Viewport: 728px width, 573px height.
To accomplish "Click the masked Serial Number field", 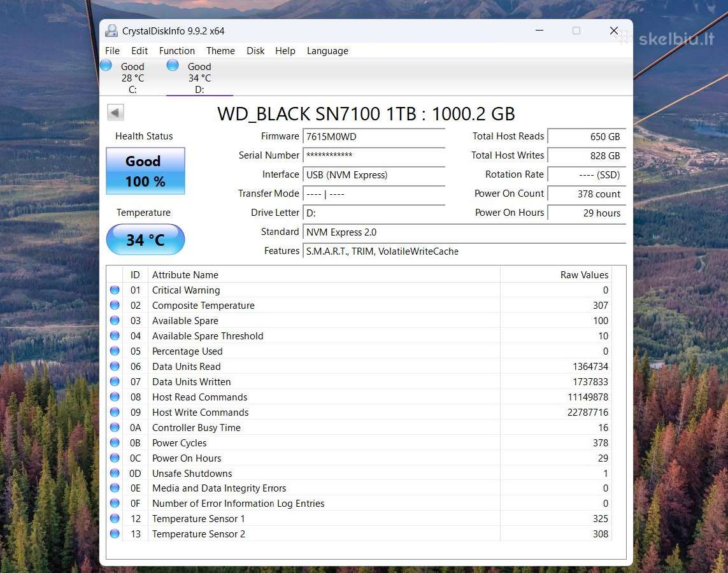I will tap(374, 155).
